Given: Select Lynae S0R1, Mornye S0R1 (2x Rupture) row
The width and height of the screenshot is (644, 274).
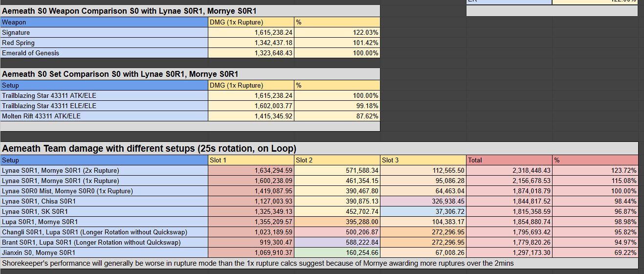Looking at the screenshot, I should click(104, 170).
